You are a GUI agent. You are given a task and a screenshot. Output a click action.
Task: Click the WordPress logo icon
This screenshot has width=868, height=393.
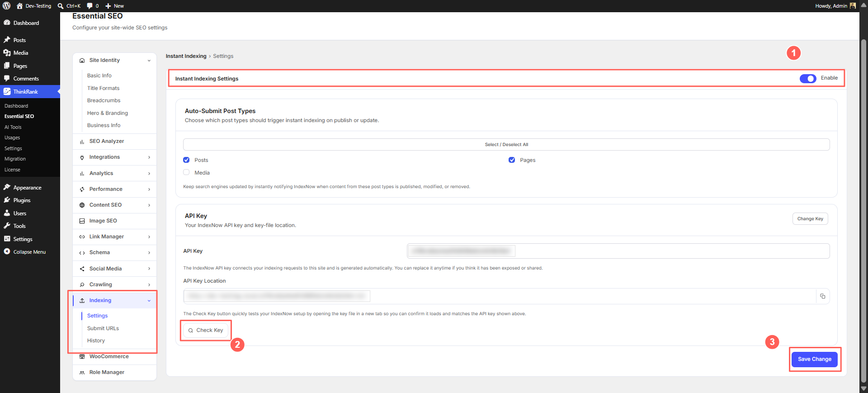6,6
